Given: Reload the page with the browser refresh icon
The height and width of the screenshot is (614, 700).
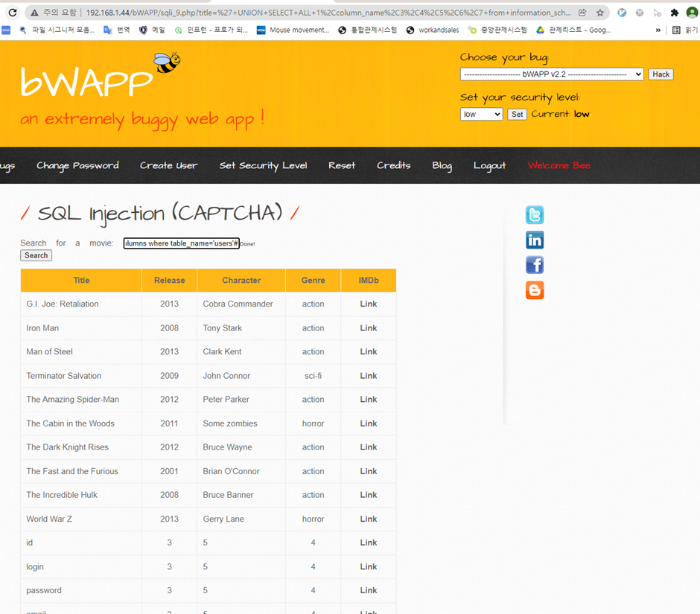Looking at the screenshot, I should (13, 13).
